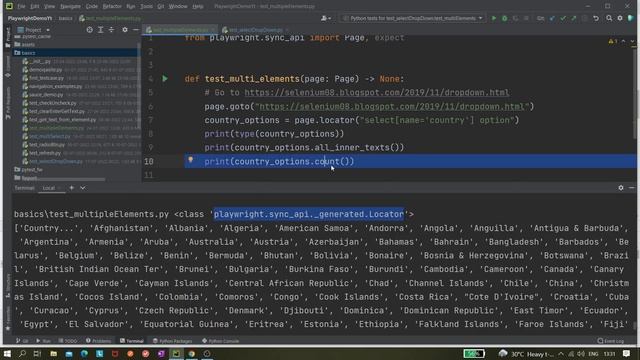Open sauce_demo.py in project tree
Image resolution: width=640 pixels, height=360 pixels.
pos(46,94)
